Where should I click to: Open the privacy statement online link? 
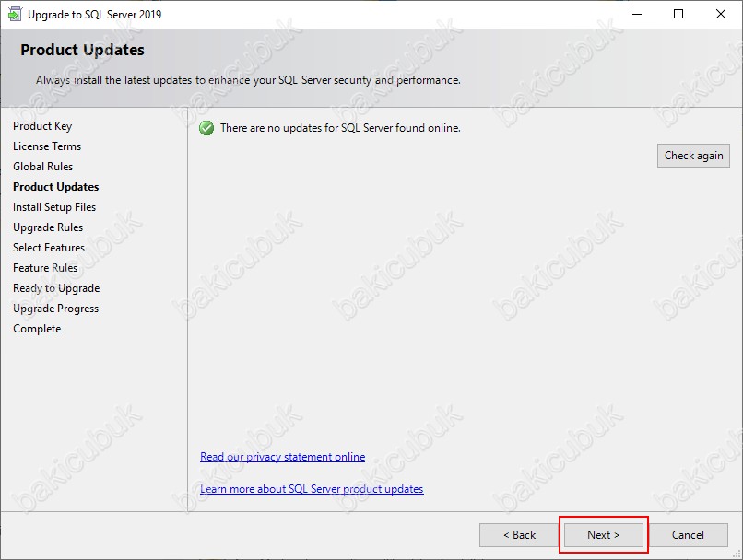282,457
